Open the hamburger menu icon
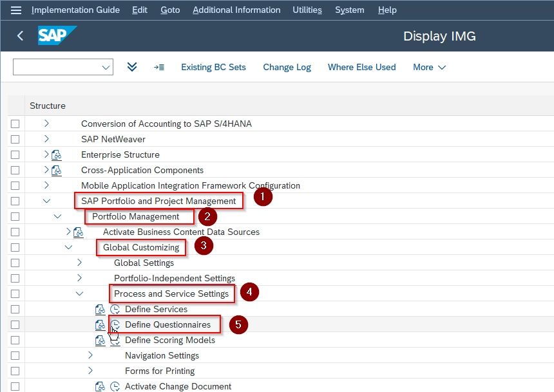554x392 pixels. pos(16,10)
